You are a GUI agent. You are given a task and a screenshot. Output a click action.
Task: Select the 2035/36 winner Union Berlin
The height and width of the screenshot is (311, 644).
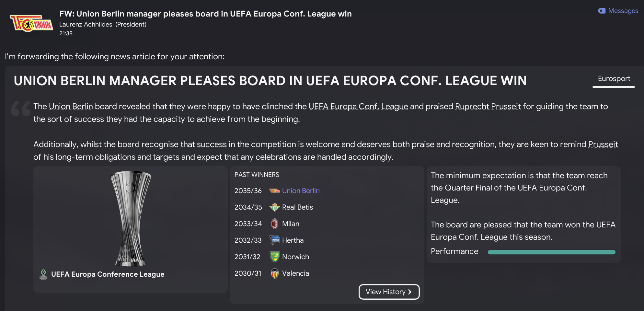(301, 191)
